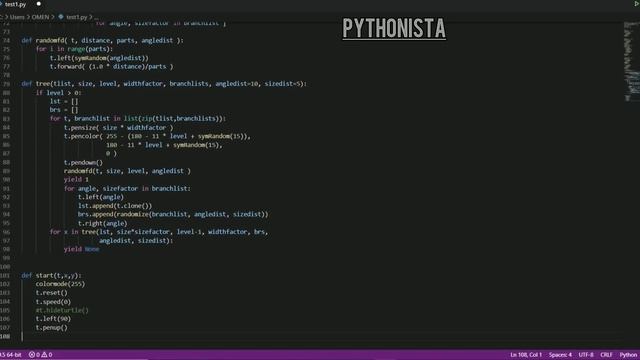The image size is (640, 360).
Task: Switch to the test1.py editor tab
Action: (16, 4)
